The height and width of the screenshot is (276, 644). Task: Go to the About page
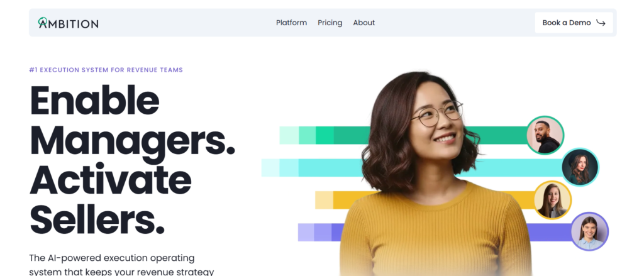[364, 23]
